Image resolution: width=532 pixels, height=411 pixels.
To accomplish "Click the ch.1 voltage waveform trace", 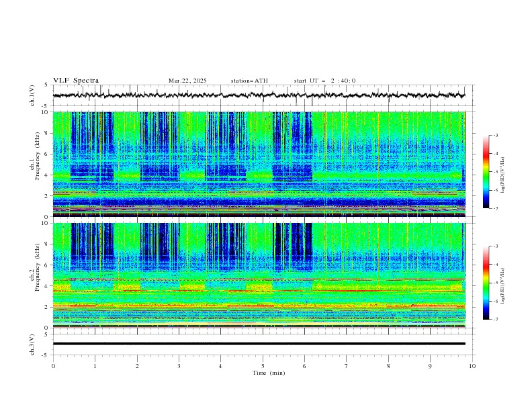I will 259,95.
